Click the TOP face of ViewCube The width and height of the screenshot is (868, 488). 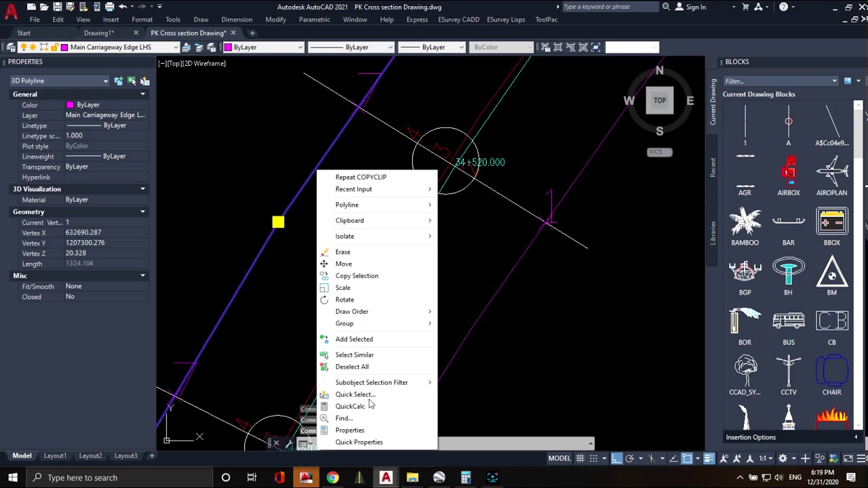tap(660, 100)
